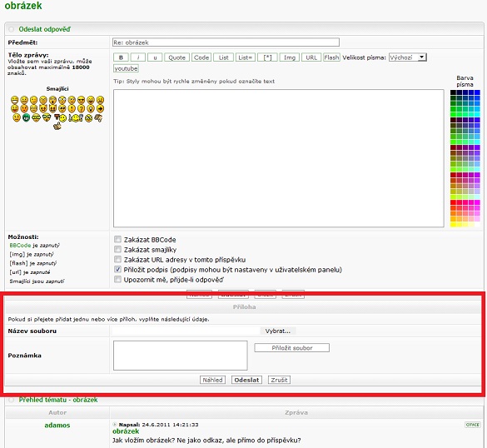Insert the exclamation mark smiley
487x448 pixels.
click(x=72, y=109)
